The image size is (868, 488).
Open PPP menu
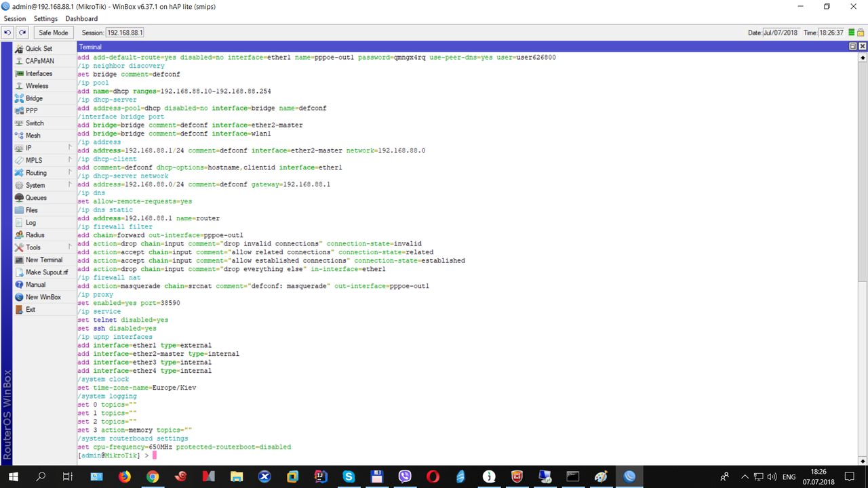coord(32,110)
